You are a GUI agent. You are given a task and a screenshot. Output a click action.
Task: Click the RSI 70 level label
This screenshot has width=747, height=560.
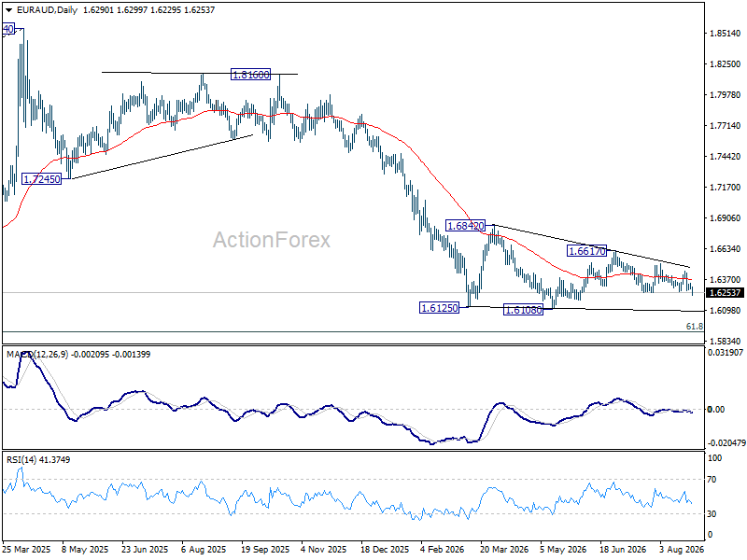(x=712, y=480)
